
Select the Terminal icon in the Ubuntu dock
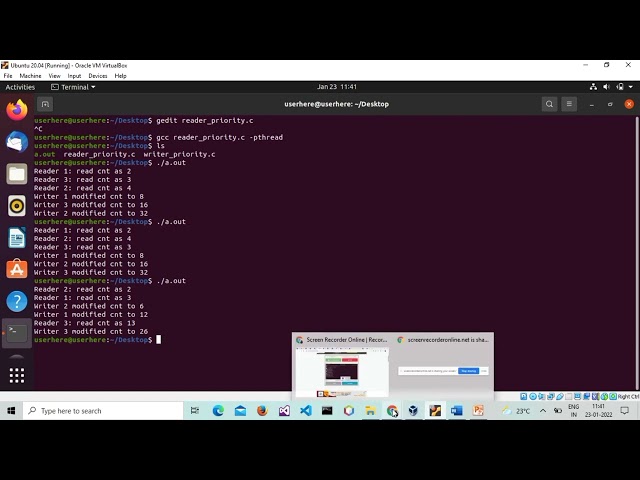click(17, 333)
